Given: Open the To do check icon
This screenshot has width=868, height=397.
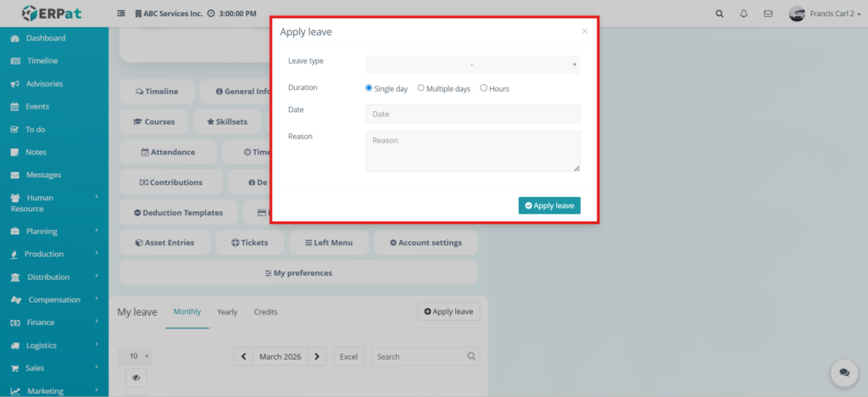Looking at the screenshot, I should [15, 130].
